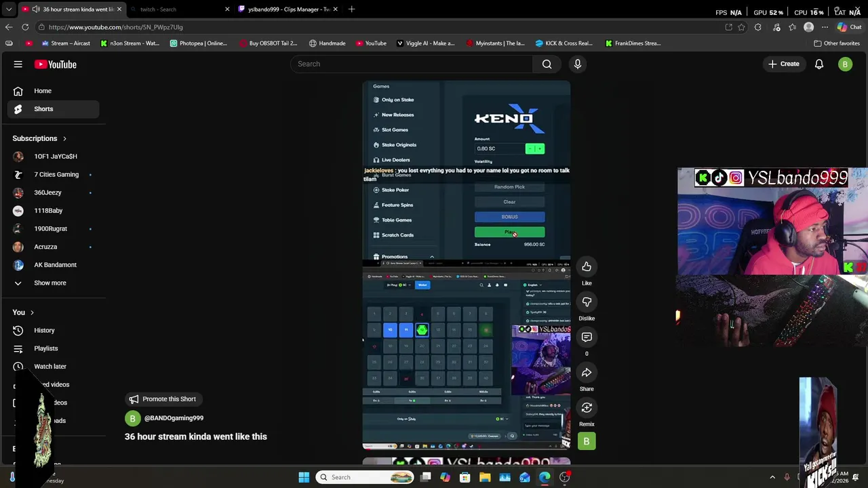Viewport: 868px width, 488px height.
Task: Open Stream – Aircast bookmark
Action: pyautogui.click(x=66, y=43)
